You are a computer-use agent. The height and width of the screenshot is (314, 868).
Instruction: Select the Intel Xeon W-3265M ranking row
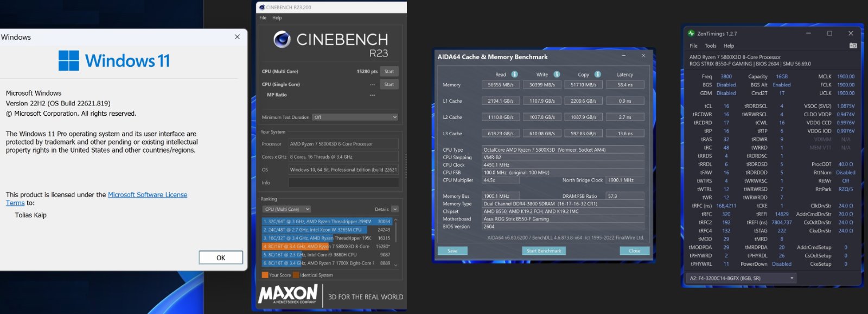[327, 230]
